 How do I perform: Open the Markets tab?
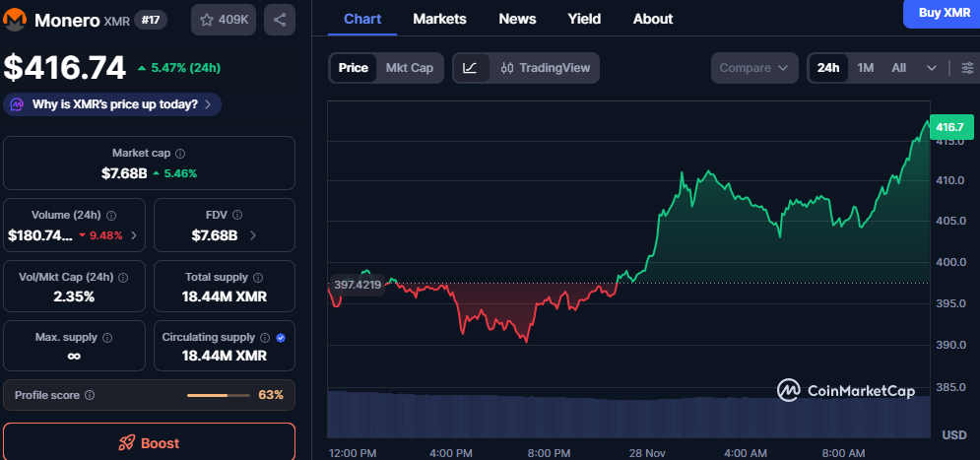(439, 19)
